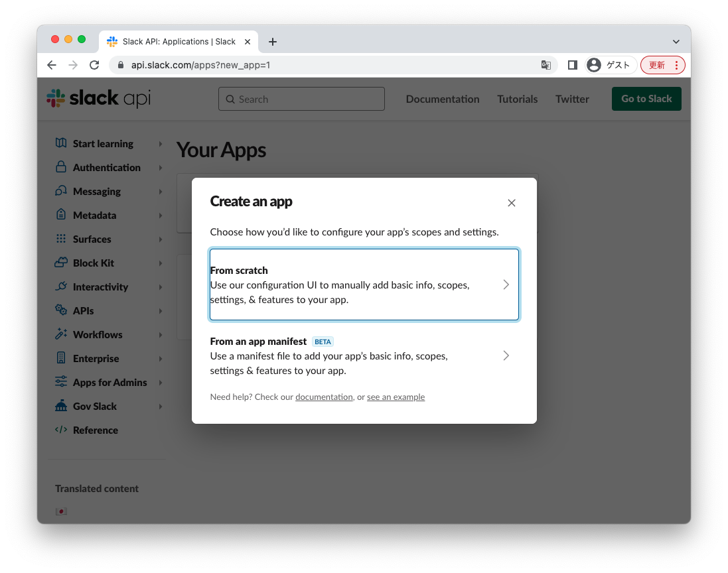Select the Gov Slack sidebar item
728x573 pixels.
95,407
